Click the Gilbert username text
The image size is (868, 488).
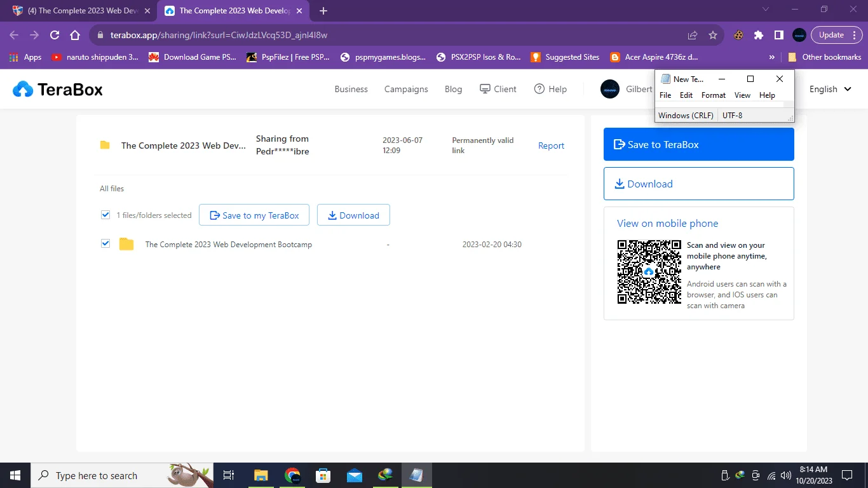click(639, 89)
